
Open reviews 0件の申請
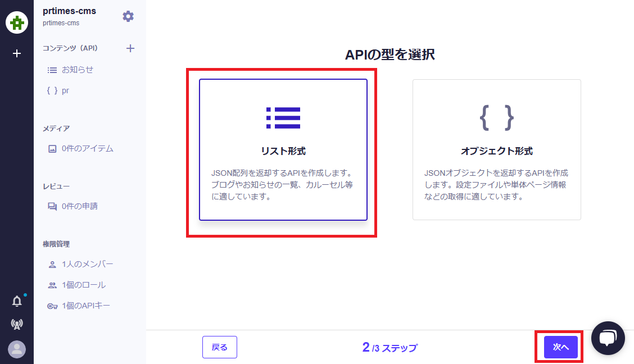click(73, 207)
